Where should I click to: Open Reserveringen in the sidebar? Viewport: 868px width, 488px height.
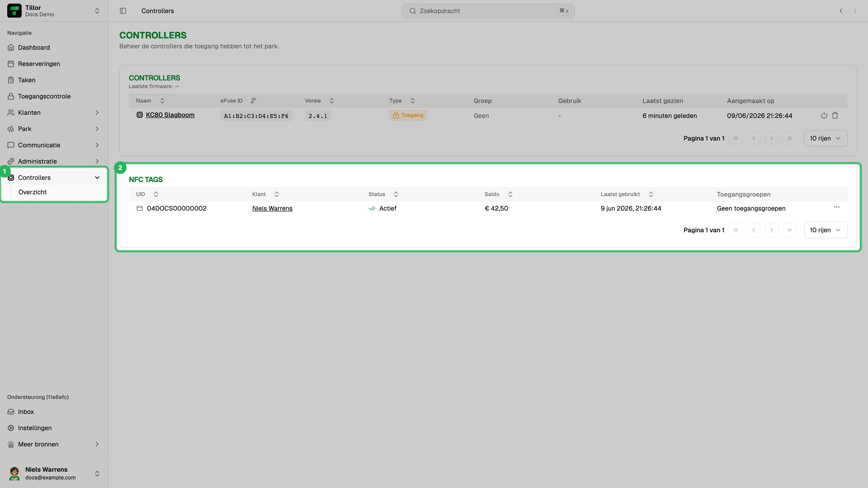point(54,64)
